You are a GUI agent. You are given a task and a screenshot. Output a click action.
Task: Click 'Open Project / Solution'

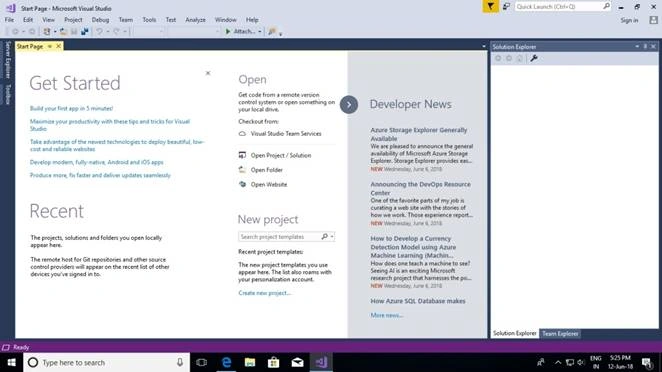(281, 155)
